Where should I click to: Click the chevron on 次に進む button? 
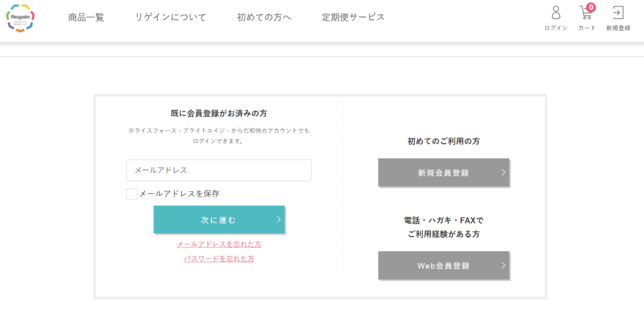point(279,219)
